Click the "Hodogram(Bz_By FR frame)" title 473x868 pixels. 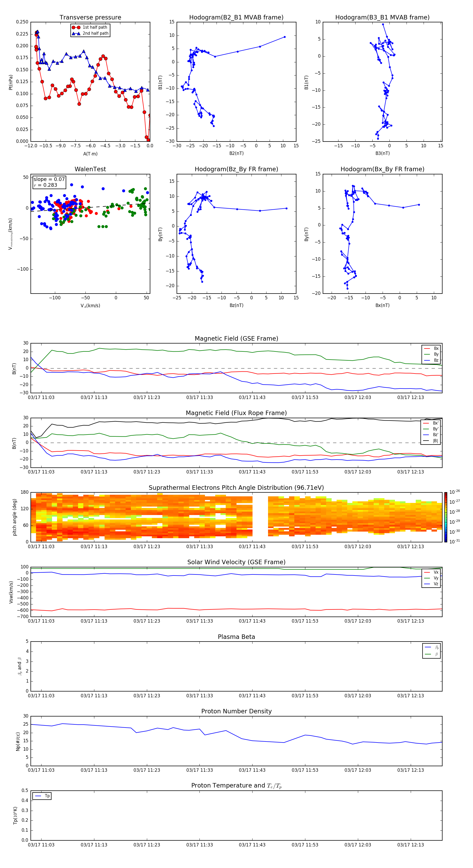coord(236,169)
